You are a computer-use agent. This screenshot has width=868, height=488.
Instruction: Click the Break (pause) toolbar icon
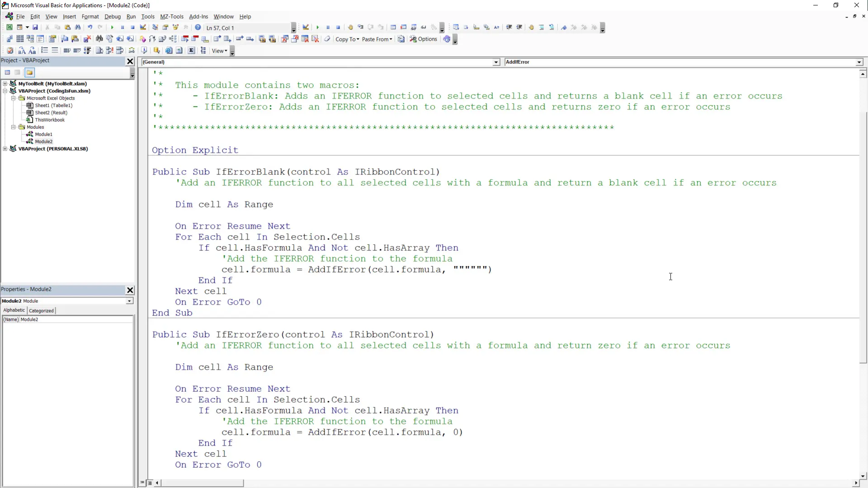click(x=123, y=27)
